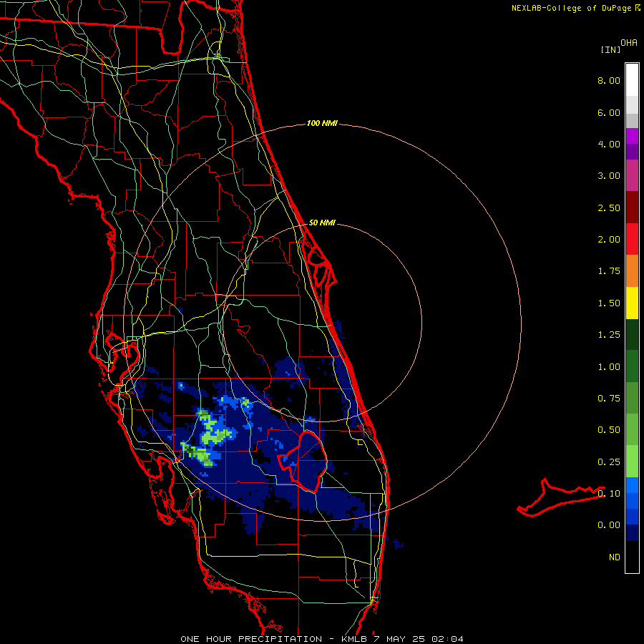The width and height of the screenshot is (644, 644).
Task: Click the 50 NMI range ring label
Action: click(322, 223)
